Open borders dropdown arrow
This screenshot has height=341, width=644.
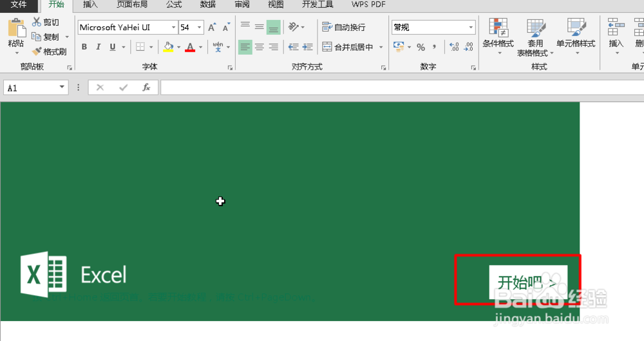pos(151,47)
